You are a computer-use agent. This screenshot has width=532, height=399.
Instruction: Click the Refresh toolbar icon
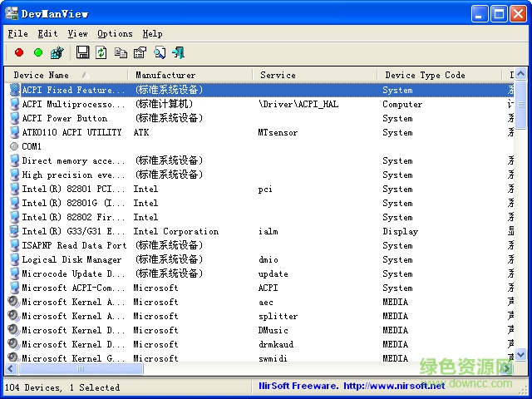pos(101,52)
